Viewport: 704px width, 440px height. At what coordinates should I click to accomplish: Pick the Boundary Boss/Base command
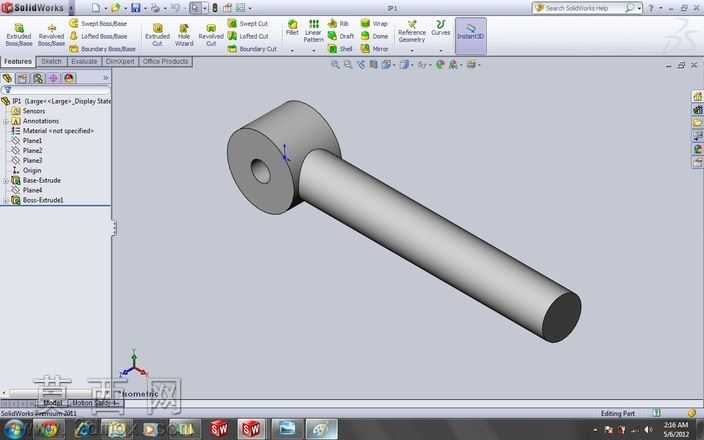click(x=102, y=48)
